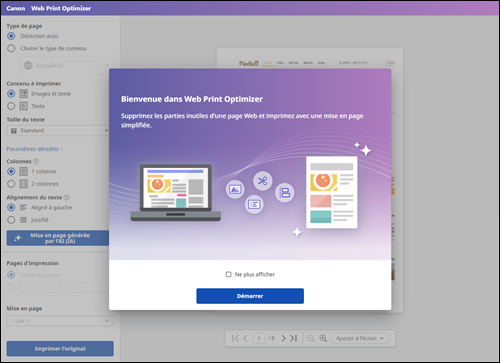
Task: Select the 1 colonne radio button
Action: [x=11, y=171]
